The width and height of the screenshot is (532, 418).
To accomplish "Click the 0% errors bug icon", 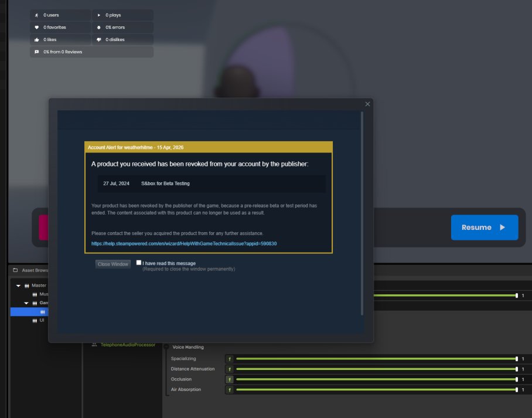I will (x=99, y=27).
